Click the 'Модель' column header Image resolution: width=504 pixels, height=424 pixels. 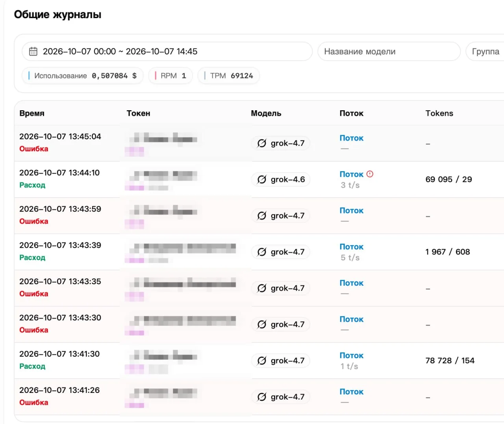(266, 113)
